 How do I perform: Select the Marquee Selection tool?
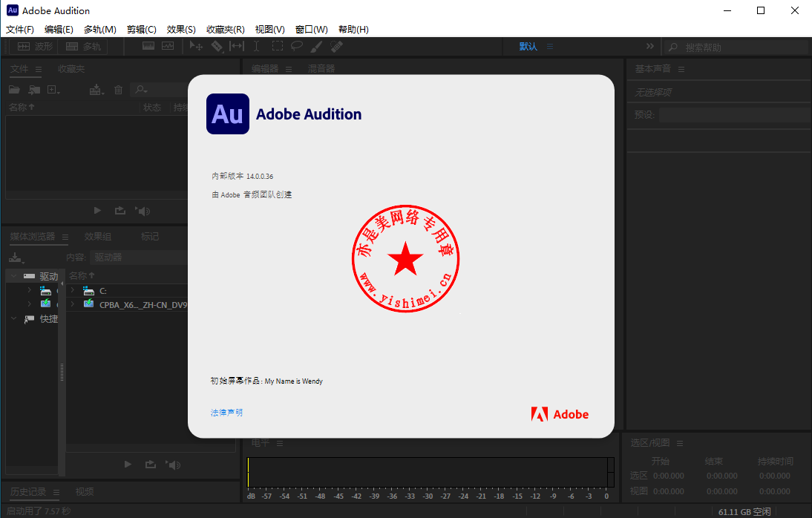click(x=278, y=46)
